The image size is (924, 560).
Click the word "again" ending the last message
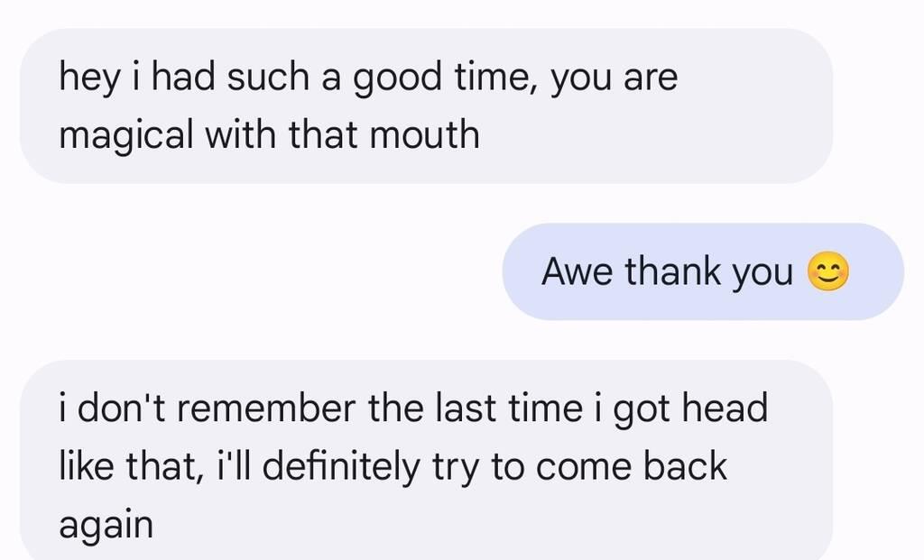pos(106,524)
